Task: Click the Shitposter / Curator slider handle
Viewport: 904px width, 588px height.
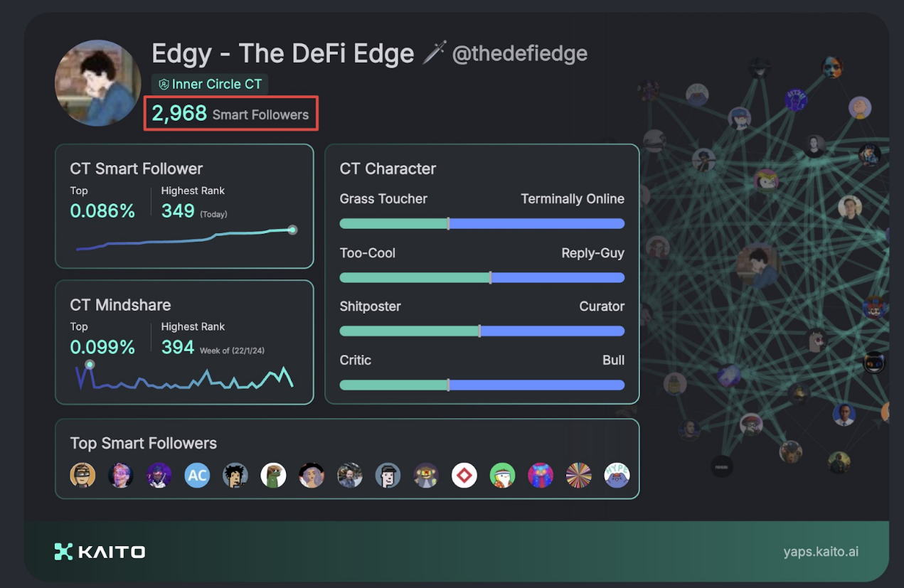Action: (479, 331)
